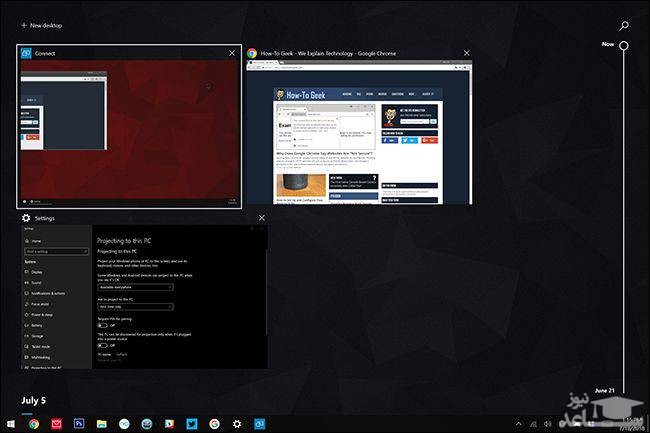Open the Connect app taskbar icon

pyautogui.click(x=259, y=423)
